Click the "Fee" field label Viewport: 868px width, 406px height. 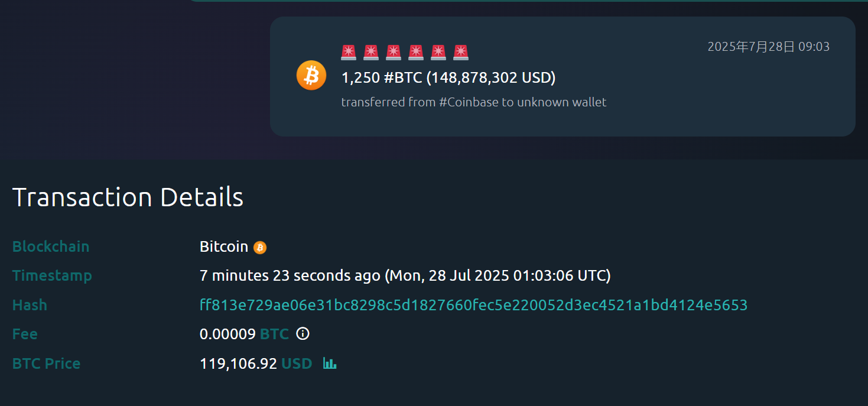[25, 334]
